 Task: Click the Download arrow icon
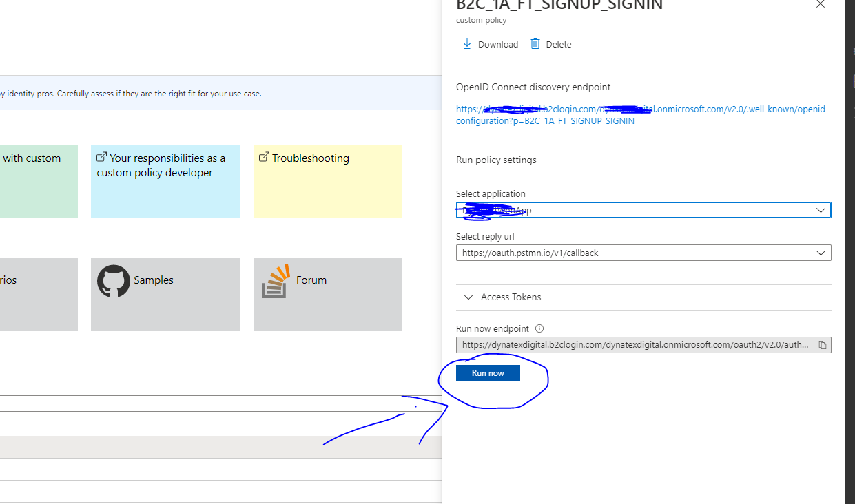click(466, 44)
